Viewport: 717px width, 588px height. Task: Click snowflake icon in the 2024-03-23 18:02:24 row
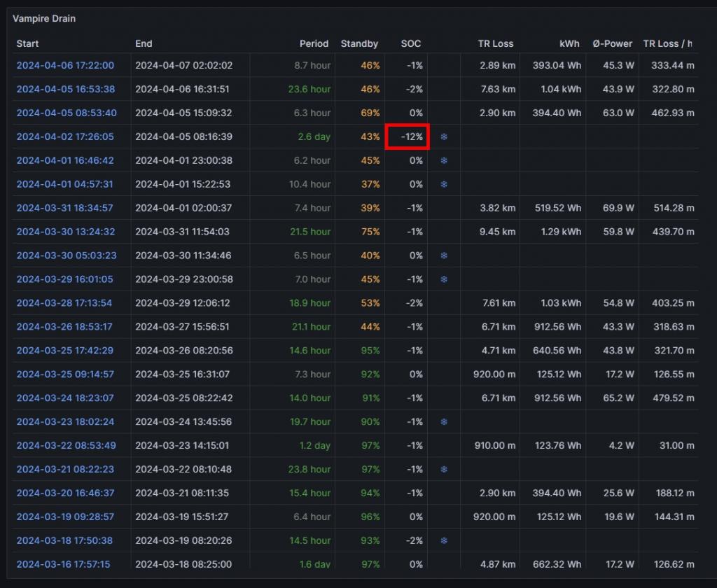444,422
